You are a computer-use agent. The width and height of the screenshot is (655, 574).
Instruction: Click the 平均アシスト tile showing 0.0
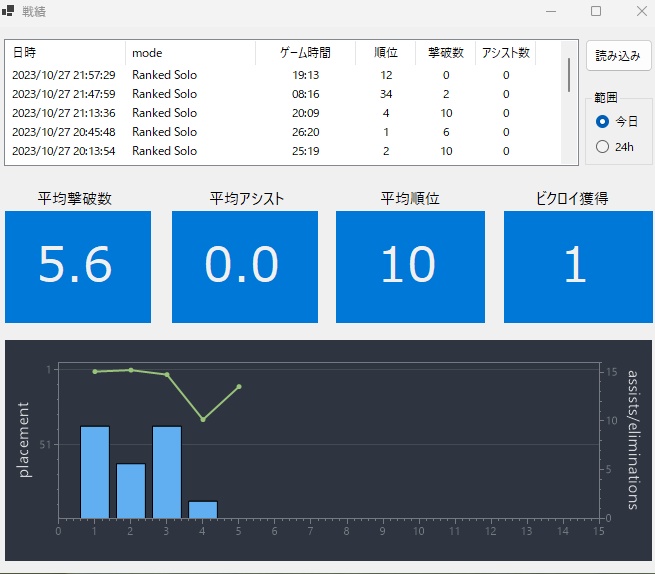click(245, 267)
